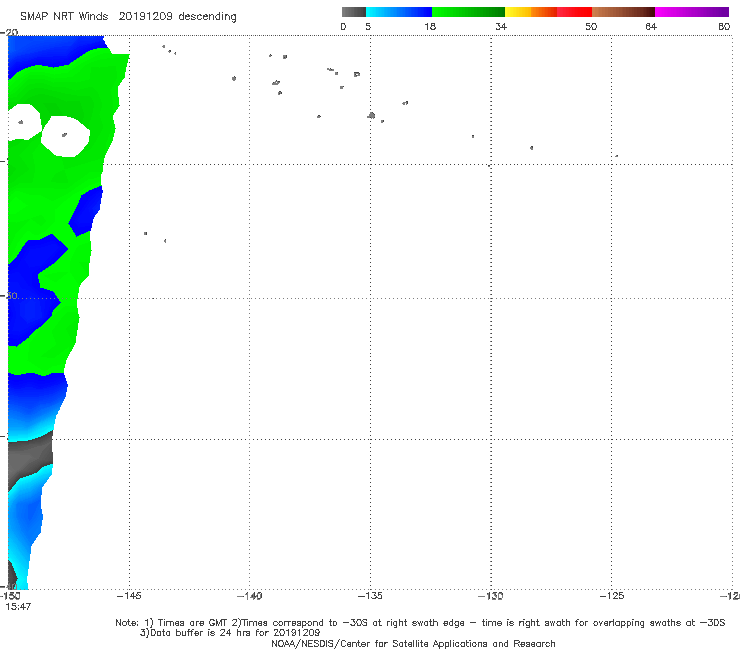Click the longitude label -145
The height and width of the screenshot is (650, 740).
(x=129, y=596)
